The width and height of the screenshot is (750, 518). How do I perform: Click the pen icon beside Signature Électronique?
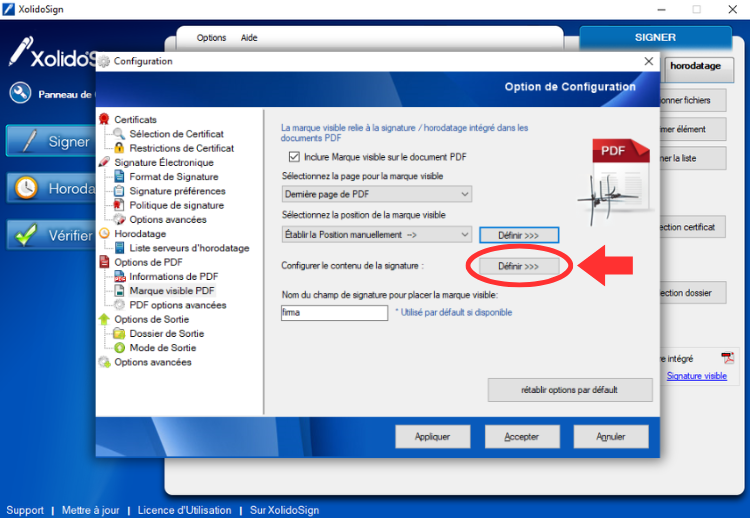pos(104,162)
